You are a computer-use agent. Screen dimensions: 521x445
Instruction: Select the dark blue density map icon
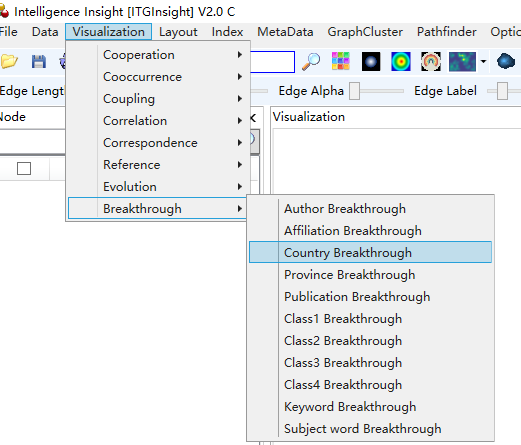[462, 62]
